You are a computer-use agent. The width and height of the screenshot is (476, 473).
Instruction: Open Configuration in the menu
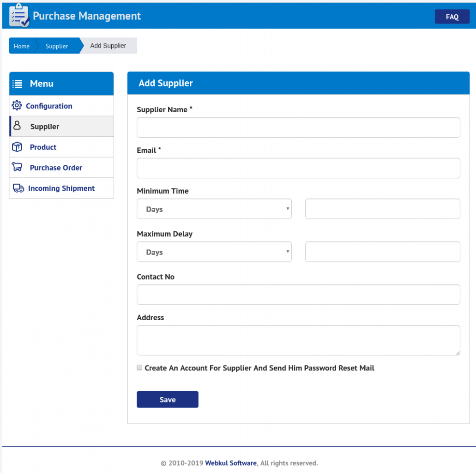click(61, 106)
